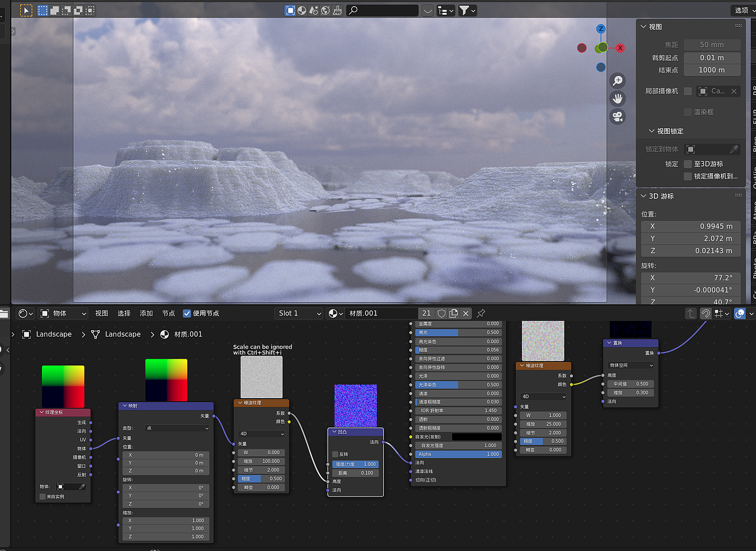
Task: Enable the 至3D游标 lock checkbox
Action: (687, 164)
